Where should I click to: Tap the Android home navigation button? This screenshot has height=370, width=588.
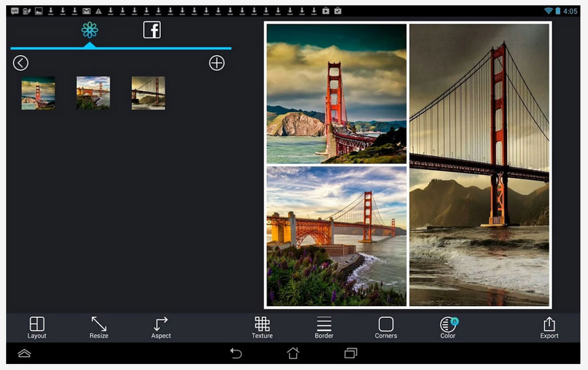[x=293, y=353]
